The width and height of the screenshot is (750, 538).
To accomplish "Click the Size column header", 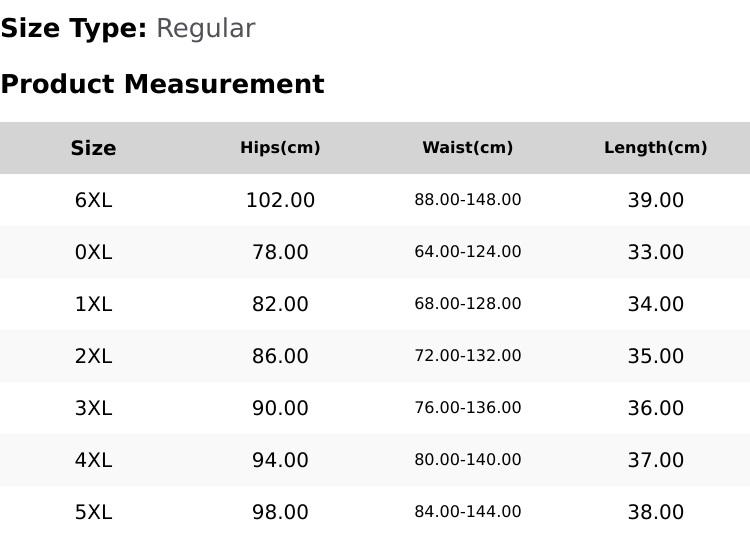I will (93, 148).
